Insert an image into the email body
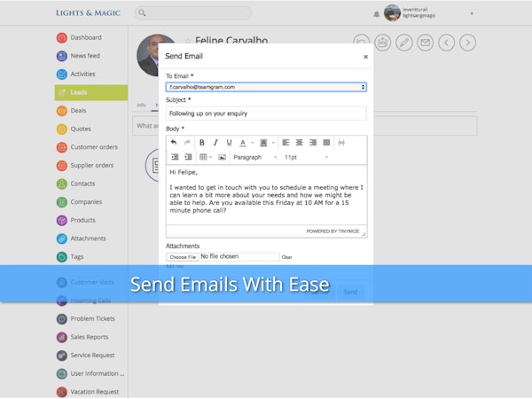Image resolution: width=532 pixels, height=399 pixels. pyautogui.click(x=222, y=157)
